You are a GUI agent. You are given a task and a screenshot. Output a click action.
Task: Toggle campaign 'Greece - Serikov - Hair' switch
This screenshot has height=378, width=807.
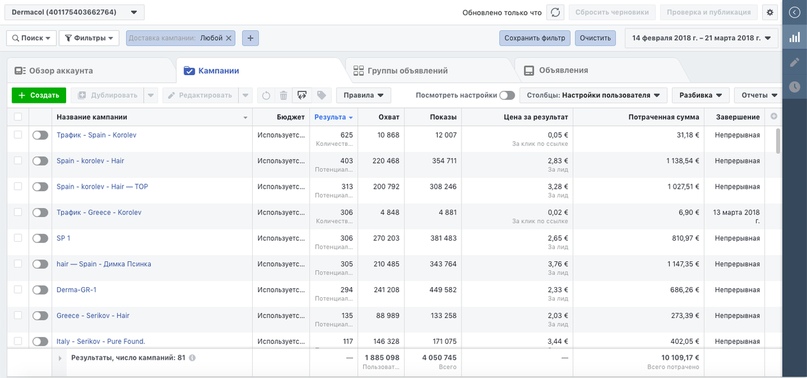tap(40, 315)
